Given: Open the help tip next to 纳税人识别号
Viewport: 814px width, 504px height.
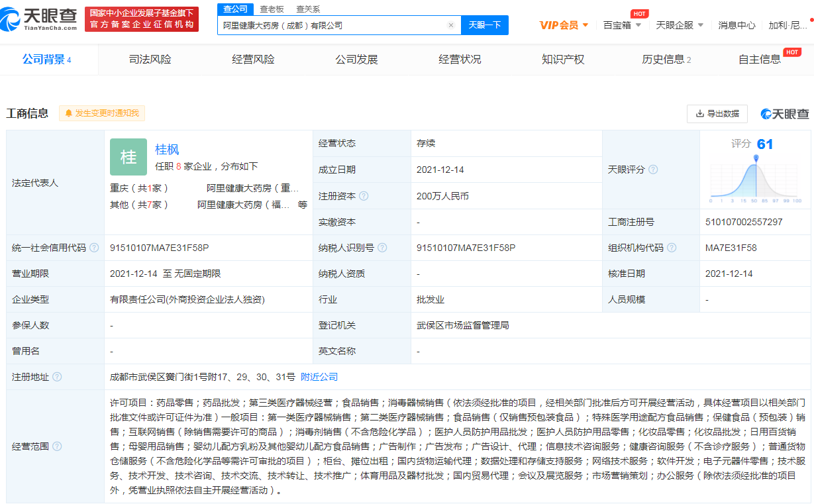Looking at the screenshot, I should [x=382, y=247].
